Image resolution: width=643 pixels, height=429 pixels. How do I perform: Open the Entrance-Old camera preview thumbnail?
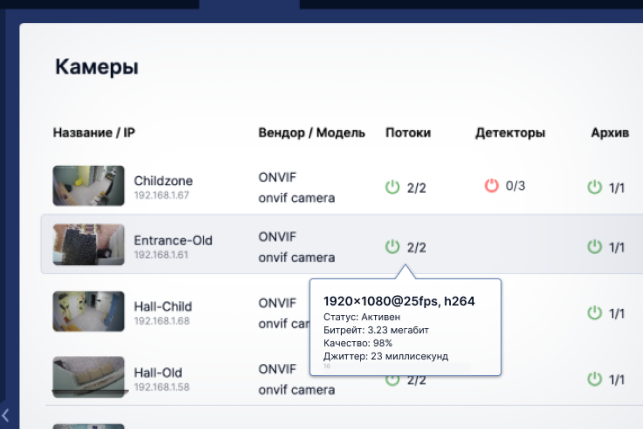[88, 246]
